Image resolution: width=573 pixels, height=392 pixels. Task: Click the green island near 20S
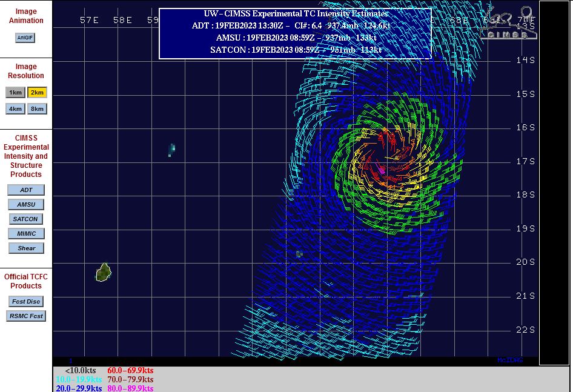click(104, 273)
